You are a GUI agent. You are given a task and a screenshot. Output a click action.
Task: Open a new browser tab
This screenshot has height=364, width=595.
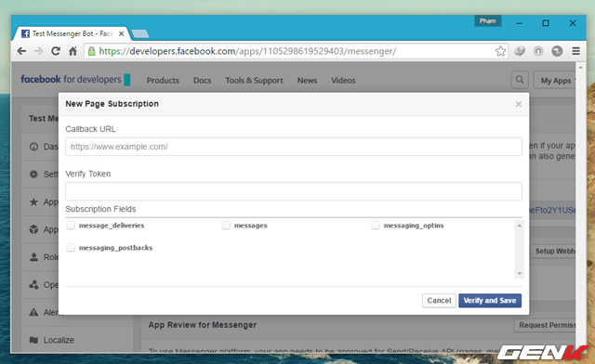coord(140,34)
